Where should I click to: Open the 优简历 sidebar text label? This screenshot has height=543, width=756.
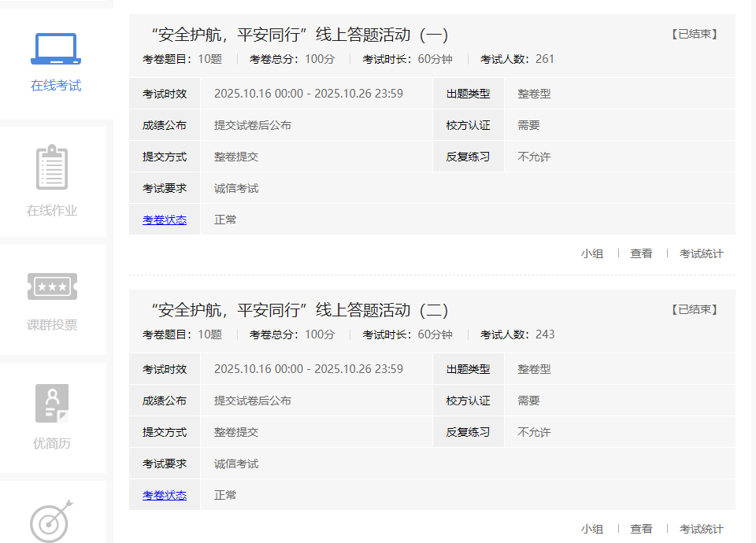click(52, 443)
